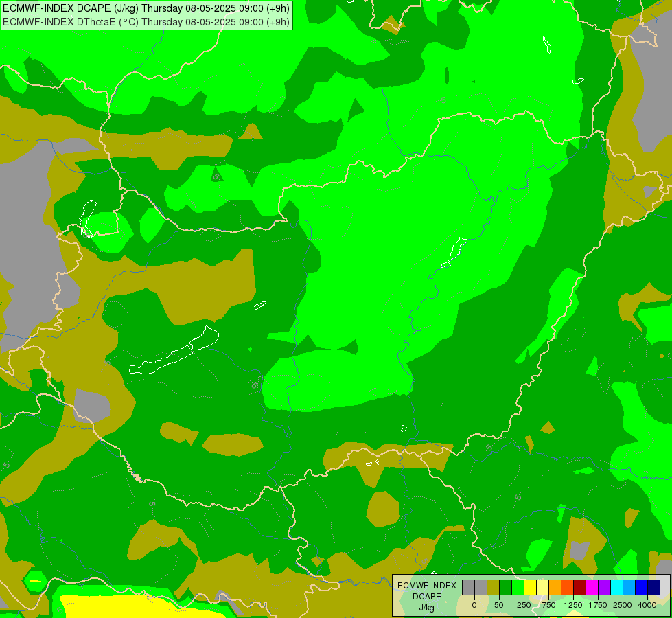Click the magenta legend swatch

click(592, 587)
